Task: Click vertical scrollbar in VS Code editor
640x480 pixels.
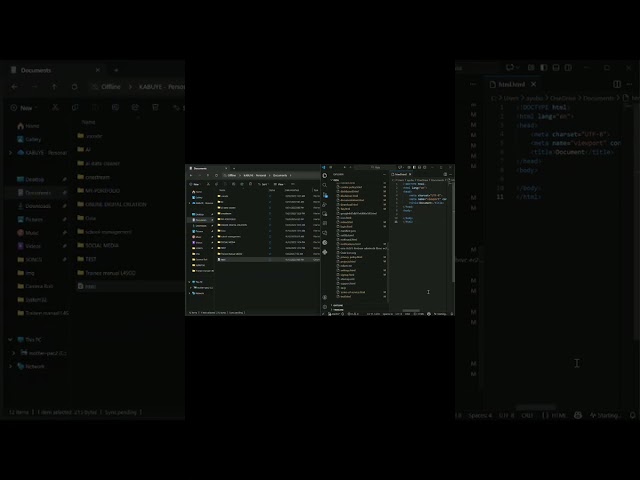Action: (453, 232)
